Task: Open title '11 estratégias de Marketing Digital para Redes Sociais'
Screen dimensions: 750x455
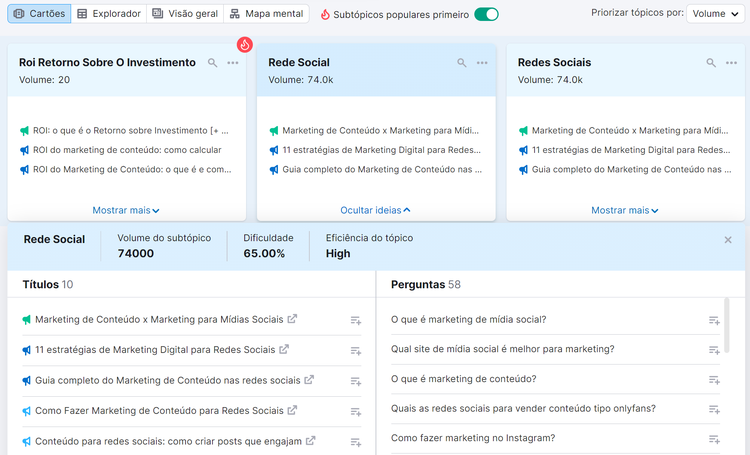Action: pyautogui.click(x=155, y=350)
